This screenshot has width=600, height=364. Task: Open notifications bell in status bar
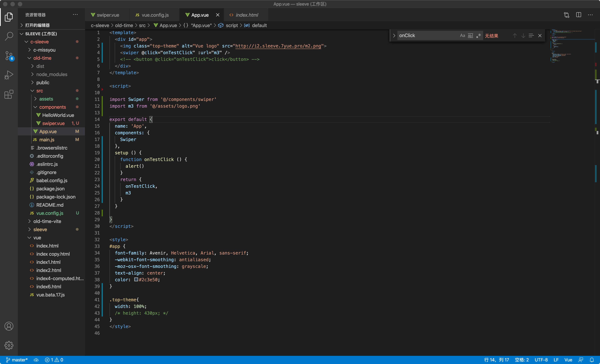[592, 360]
